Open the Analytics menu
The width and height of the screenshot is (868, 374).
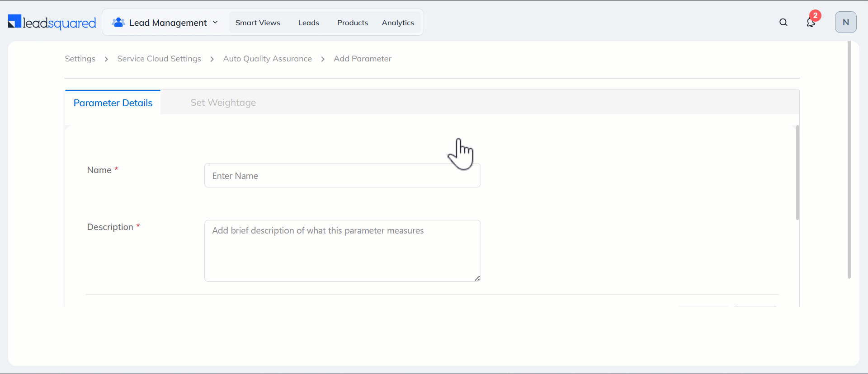(x=398, y=23)
